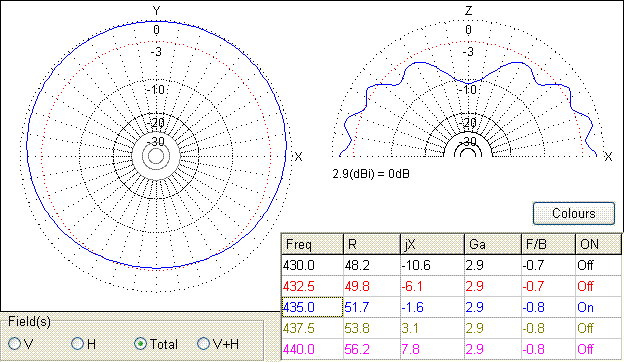Screen dimensions: 624x362
Task: Click jX value -1.6
Action: tap(432, 307)
